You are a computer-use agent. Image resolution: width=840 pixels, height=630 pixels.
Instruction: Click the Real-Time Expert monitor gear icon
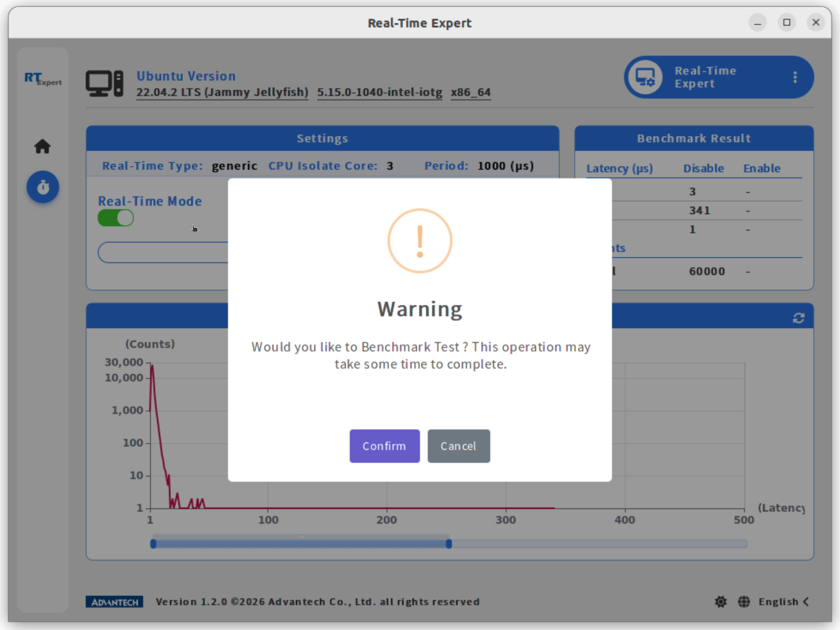(645, 77)
